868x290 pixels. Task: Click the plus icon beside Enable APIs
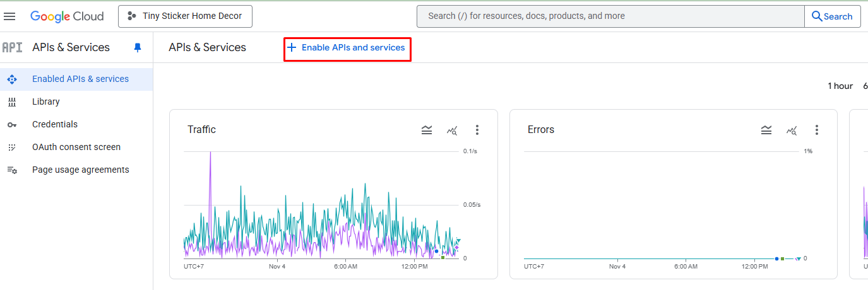[x=292, y=47]
